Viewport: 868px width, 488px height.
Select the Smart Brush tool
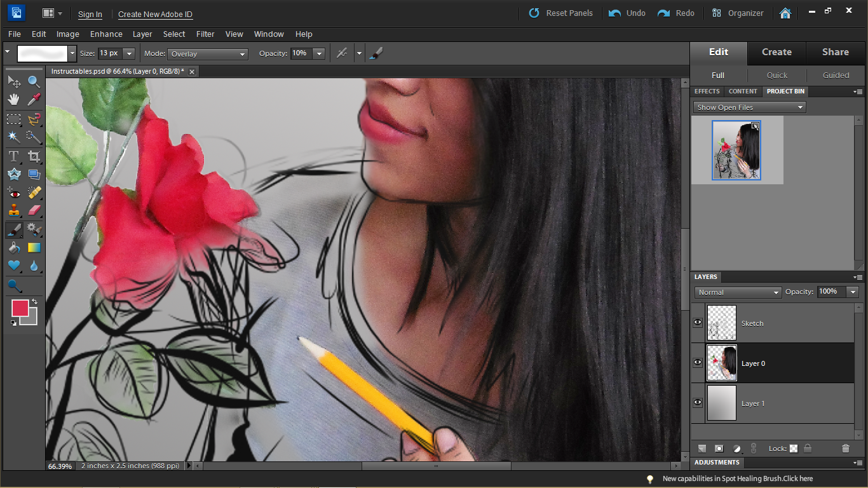pyautogui.click(x=34, y=229)
